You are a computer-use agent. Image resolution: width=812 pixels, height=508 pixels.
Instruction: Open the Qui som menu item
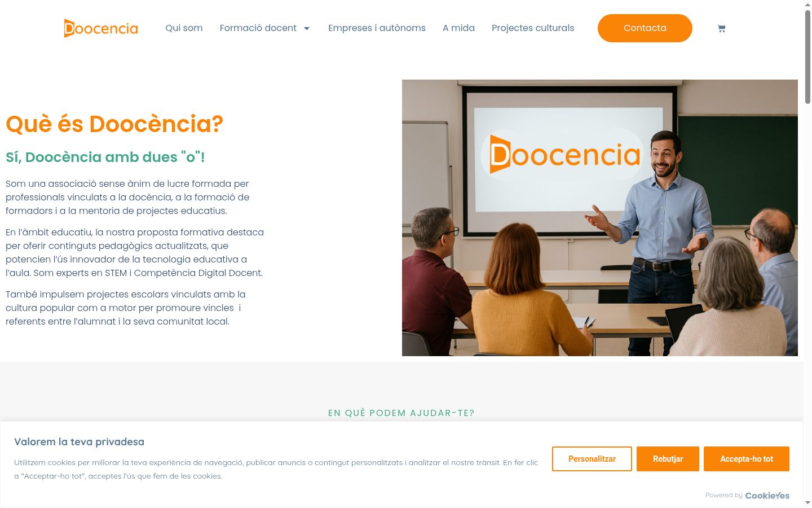point(184,28)
